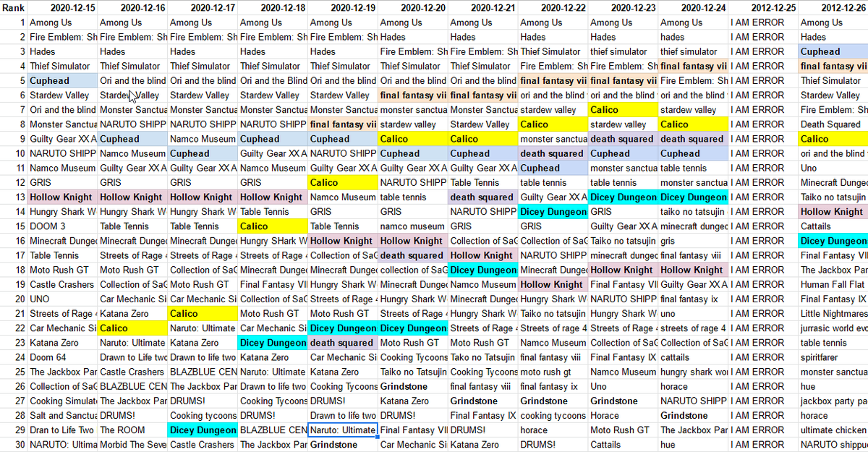Select Hungry SHark W under 2020-12-18
The image size is (868, 452).
(x=273, y=241)
